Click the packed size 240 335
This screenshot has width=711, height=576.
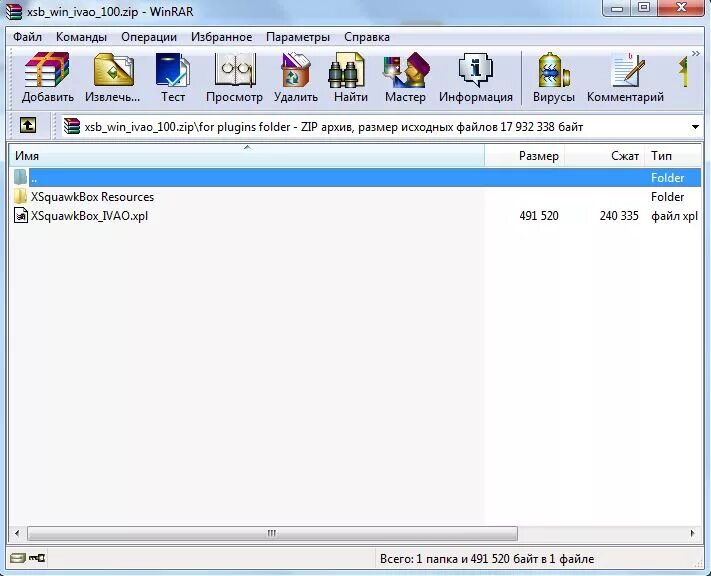[x=619, y=216]
